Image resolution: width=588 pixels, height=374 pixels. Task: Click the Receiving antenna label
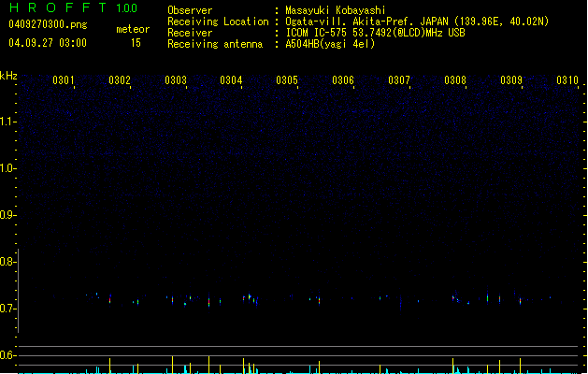coord(215,44)
